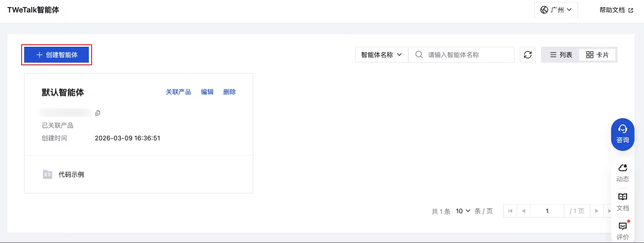Image resolution: width=644 pixels, height=243 pixels.
Task: Switch to 列表 list view
Action: [561, 55]
